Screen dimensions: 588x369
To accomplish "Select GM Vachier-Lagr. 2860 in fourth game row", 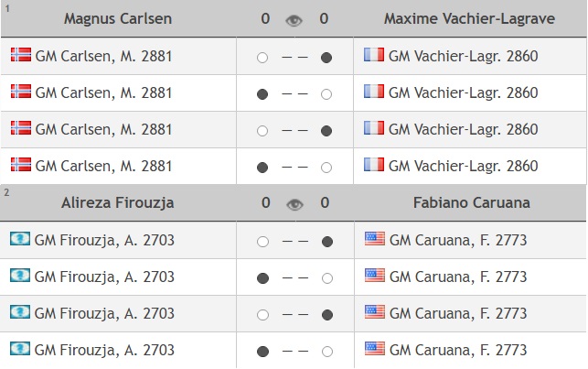I will click(x=463, y=166).
